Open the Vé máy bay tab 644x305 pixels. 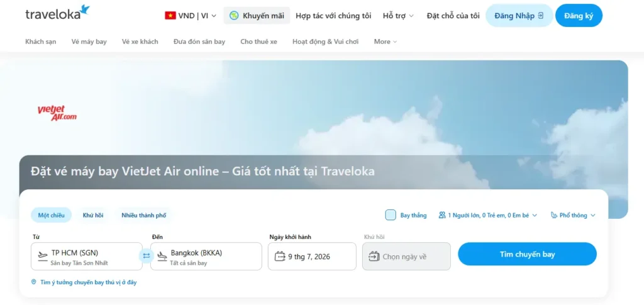click(89, 42)
